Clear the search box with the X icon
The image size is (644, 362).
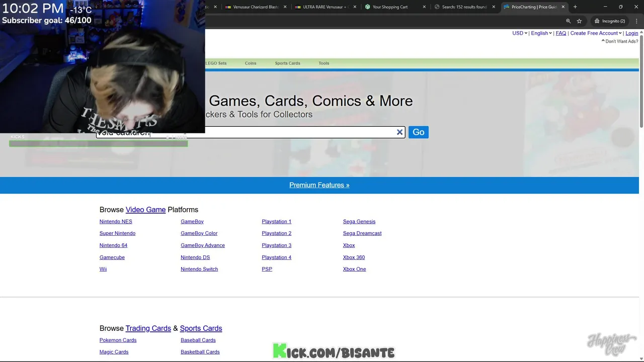point(399,132)
